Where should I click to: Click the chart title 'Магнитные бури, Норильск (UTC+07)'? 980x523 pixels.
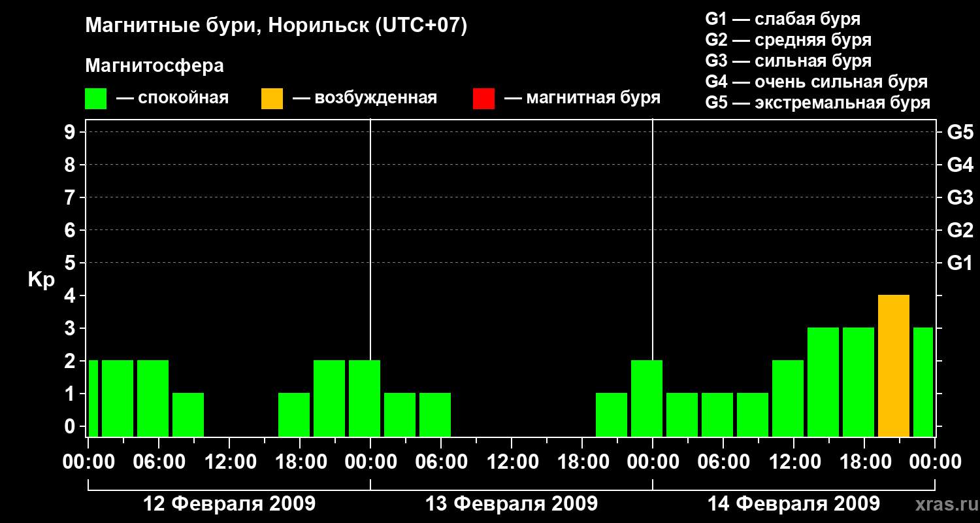click(276, 26)
